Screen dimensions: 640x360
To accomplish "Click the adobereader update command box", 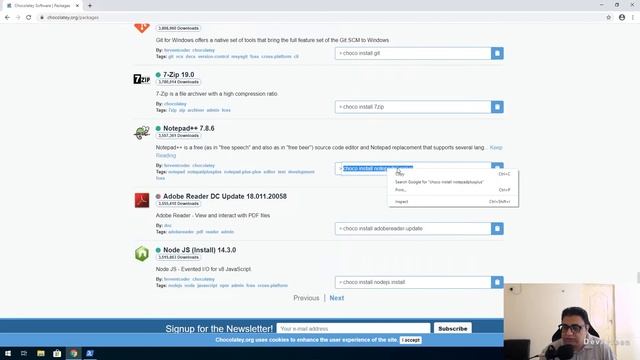I will pos(413,229).
